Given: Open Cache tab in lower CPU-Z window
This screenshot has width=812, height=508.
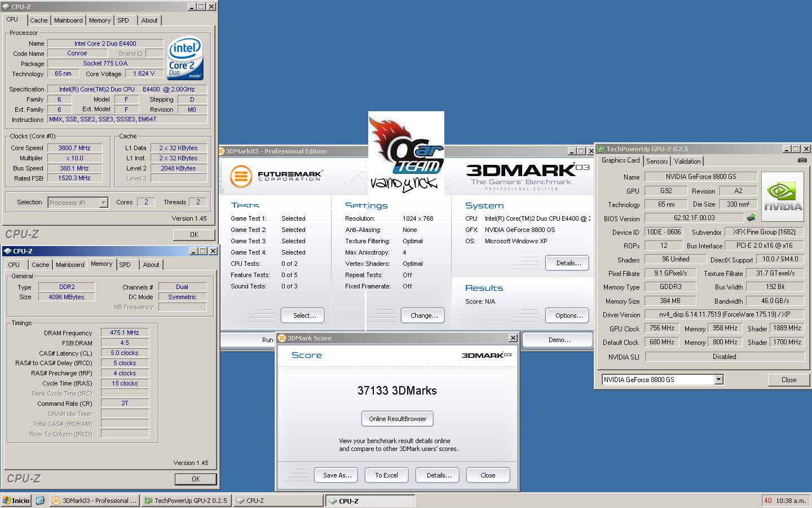Looking at the screenshot, I should pos(41,265).
